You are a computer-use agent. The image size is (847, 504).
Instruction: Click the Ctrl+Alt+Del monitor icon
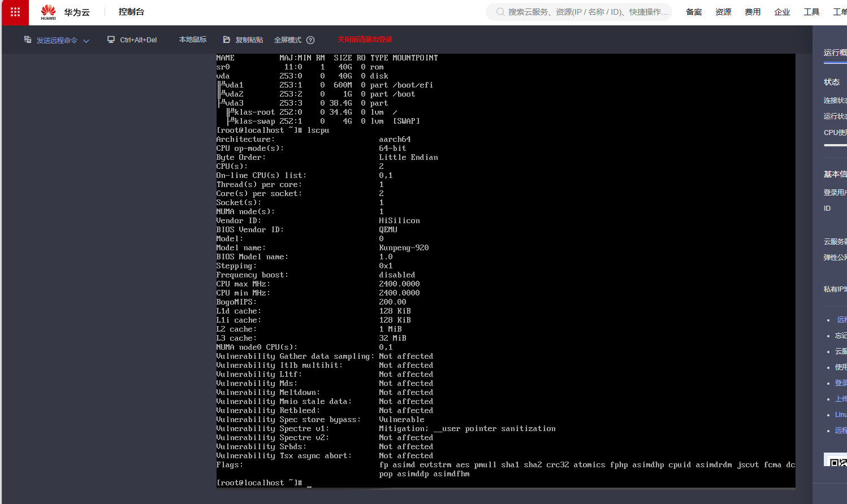coord(111,40)
